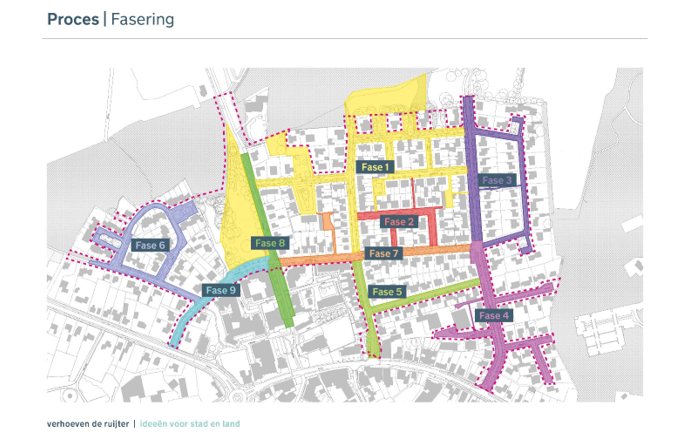Click the Fase 4 label

click(x=493, y=316)
